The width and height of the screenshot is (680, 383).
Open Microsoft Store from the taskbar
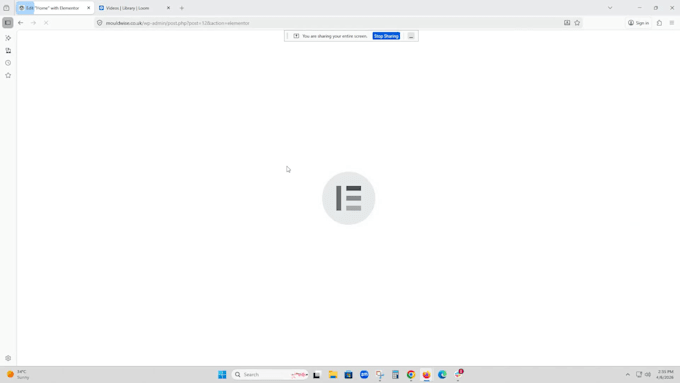pyautogui.click(x=348, y=375)
